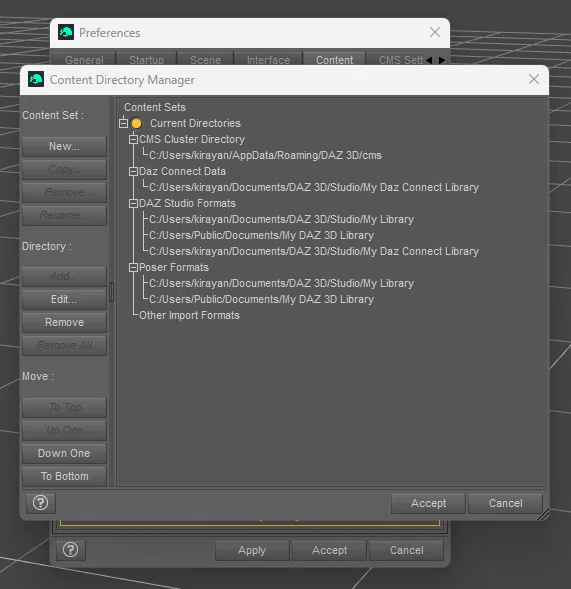Click the splitter handle between button panel and tree
This screenshot has width=571, height=589.
pos(111,291)
